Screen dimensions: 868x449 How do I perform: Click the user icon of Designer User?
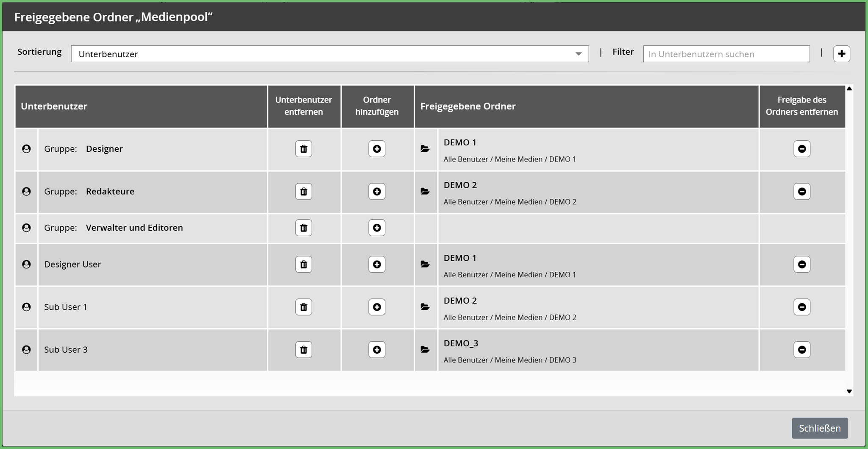pos(26,265)
